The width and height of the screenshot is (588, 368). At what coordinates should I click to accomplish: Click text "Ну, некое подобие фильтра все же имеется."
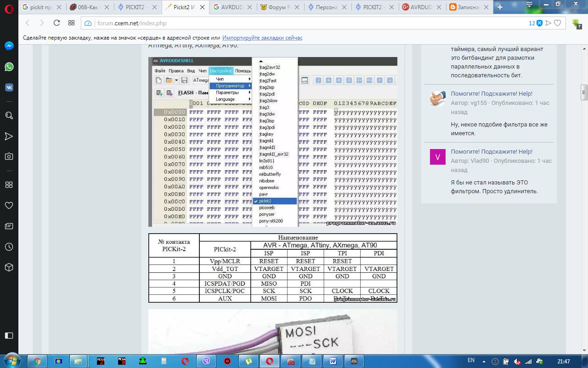click(499, 129)
